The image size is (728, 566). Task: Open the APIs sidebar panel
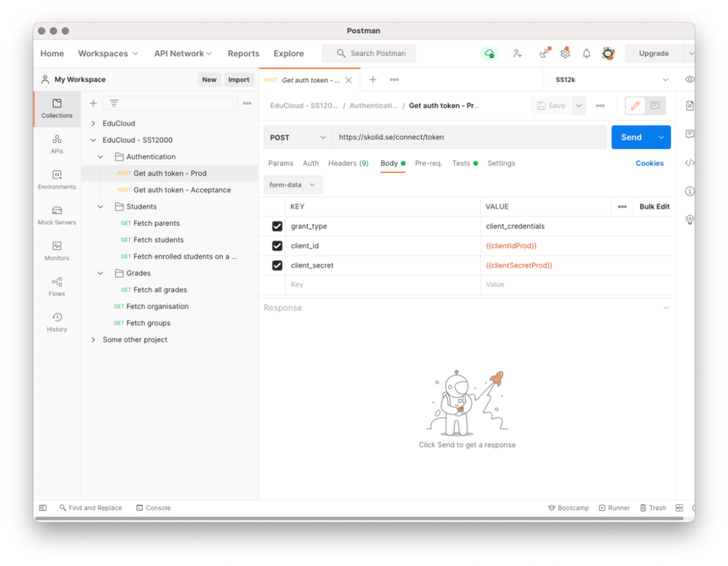[57, 144]
